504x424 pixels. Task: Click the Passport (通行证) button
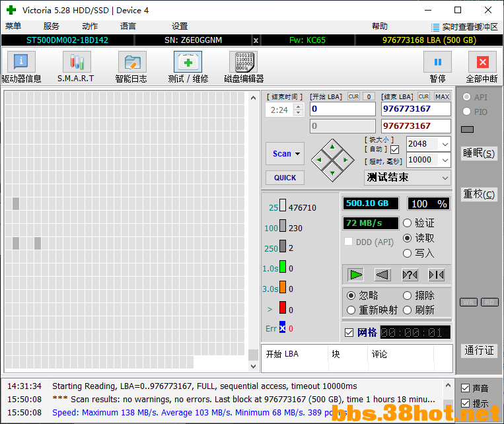click(x=479, y=351)
